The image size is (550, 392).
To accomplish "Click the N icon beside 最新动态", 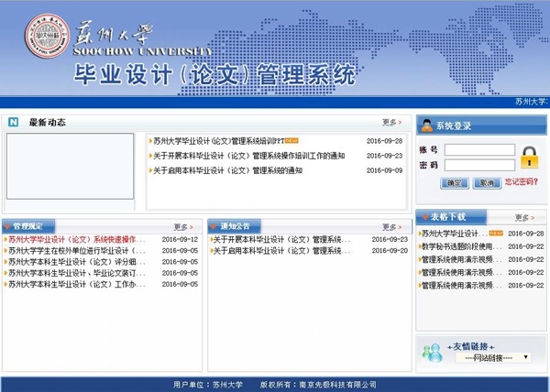I will [14, 122].
